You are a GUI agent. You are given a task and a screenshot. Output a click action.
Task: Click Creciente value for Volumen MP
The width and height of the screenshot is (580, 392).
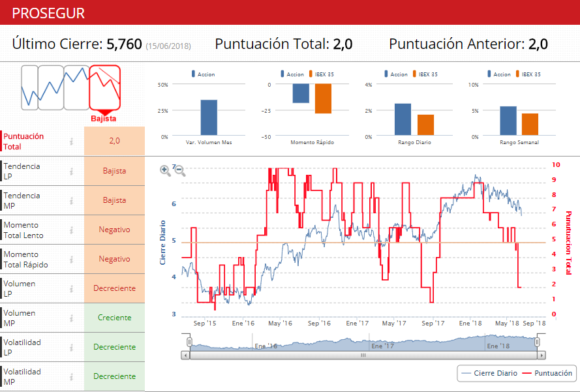click(x=114, y=318)
